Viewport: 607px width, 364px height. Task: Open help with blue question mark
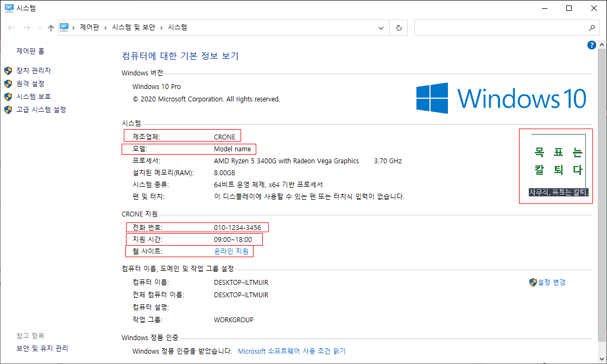(x=591, y=45)
